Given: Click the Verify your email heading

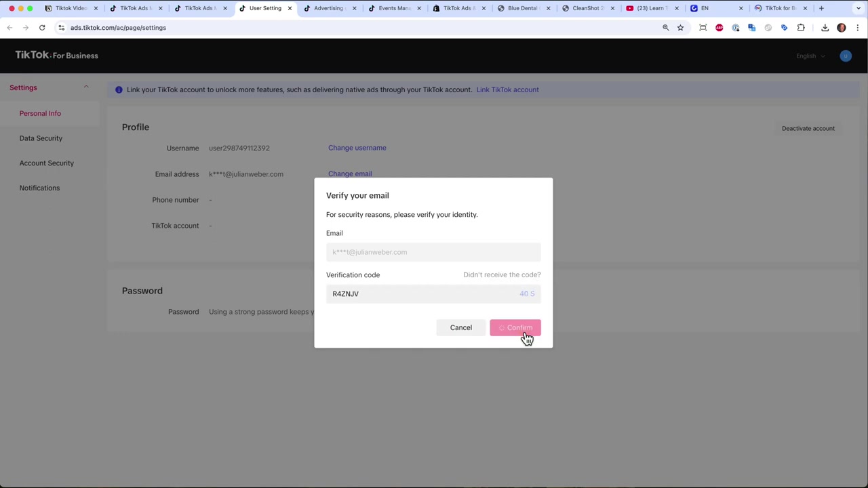Looking at the screenshot, I should click(x=357, y=195).
